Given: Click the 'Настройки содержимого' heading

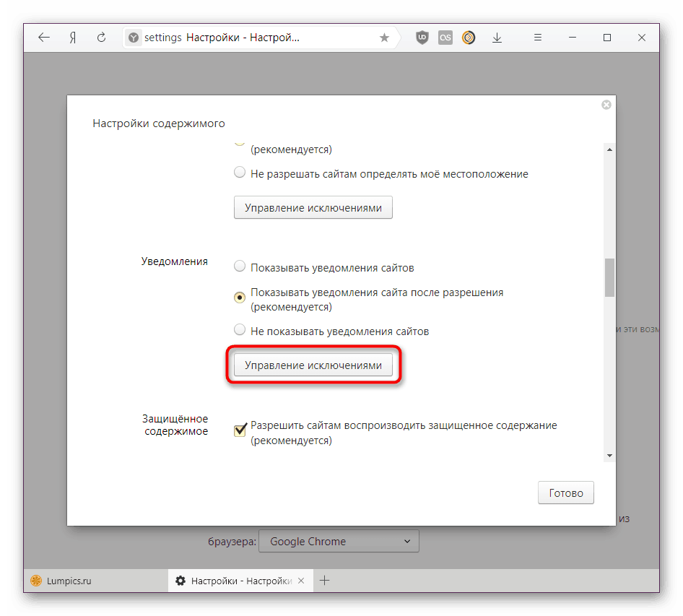Looking at the screenshot, I should (159, 123).
